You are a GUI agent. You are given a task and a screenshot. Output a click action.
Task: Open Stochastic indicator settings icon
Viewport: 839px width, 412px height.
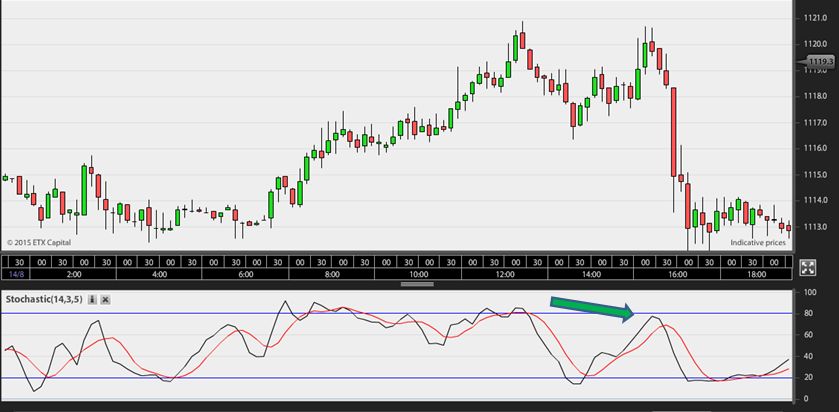pyautogui.click(x=92, y=300)
